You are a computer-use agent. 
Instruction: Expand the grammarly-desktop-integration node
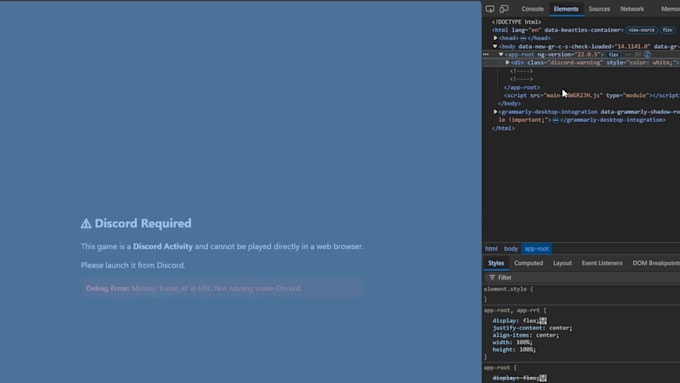(x=495, y=111)
